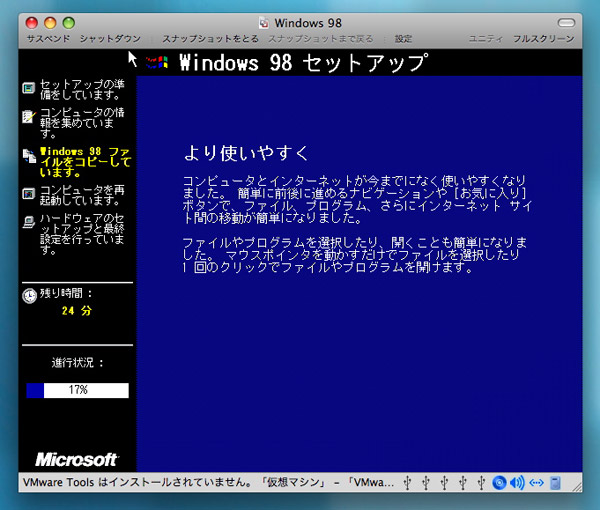Switch to フルスクリーン (Full Screen) mode
The width and height of the screenshot is (600, 510).
544,39
